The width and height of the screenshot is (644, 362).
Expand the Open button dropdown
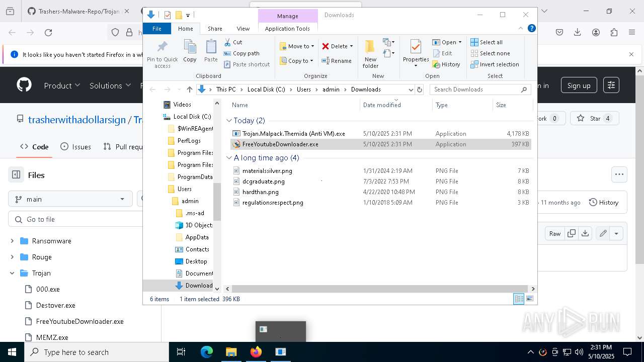click(460, 42)
